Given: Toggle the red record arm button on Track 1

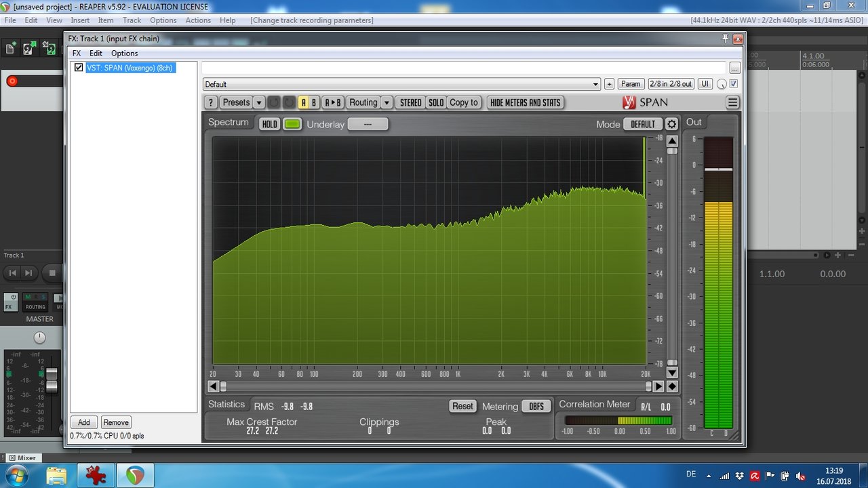Looking at the screenshot, I should 12,81.
